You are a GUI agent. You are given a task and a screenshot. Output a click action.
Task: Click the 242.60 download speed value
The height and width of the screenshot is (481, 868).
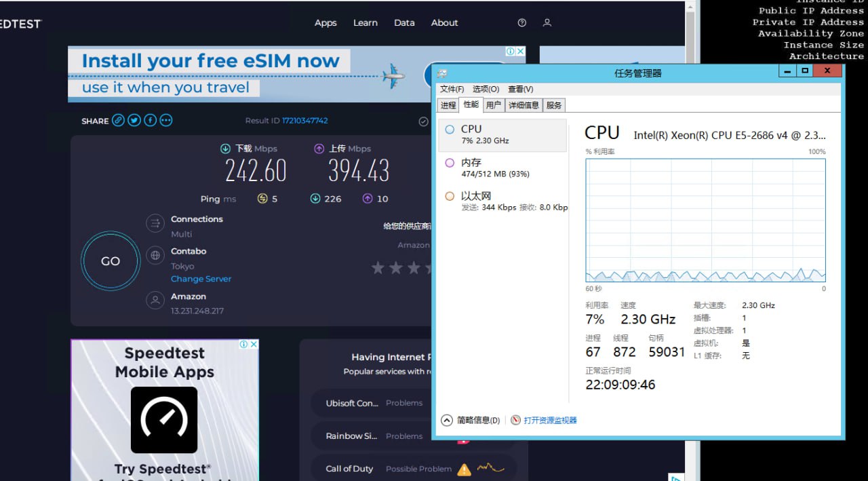click(256, 171)
